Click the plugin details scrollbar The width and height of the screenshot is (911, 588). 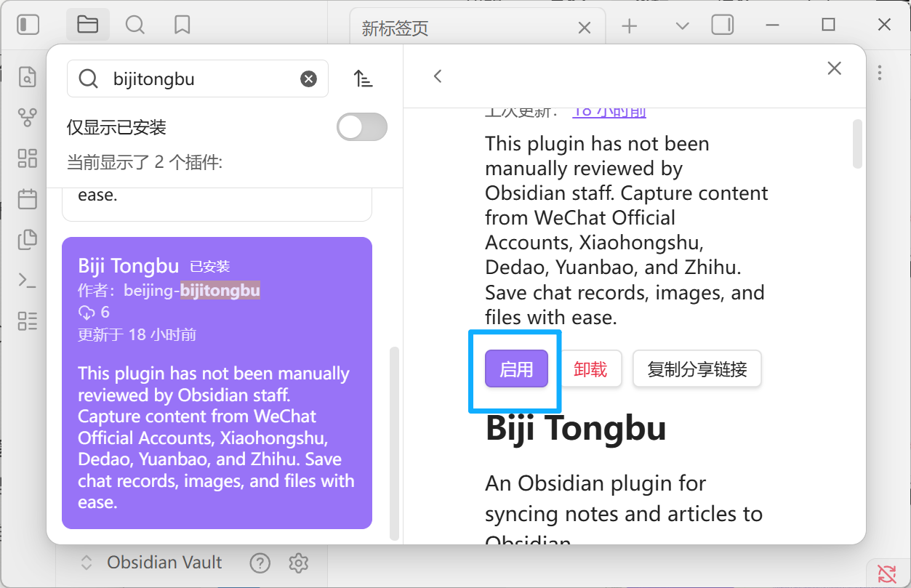coord(857,144)
